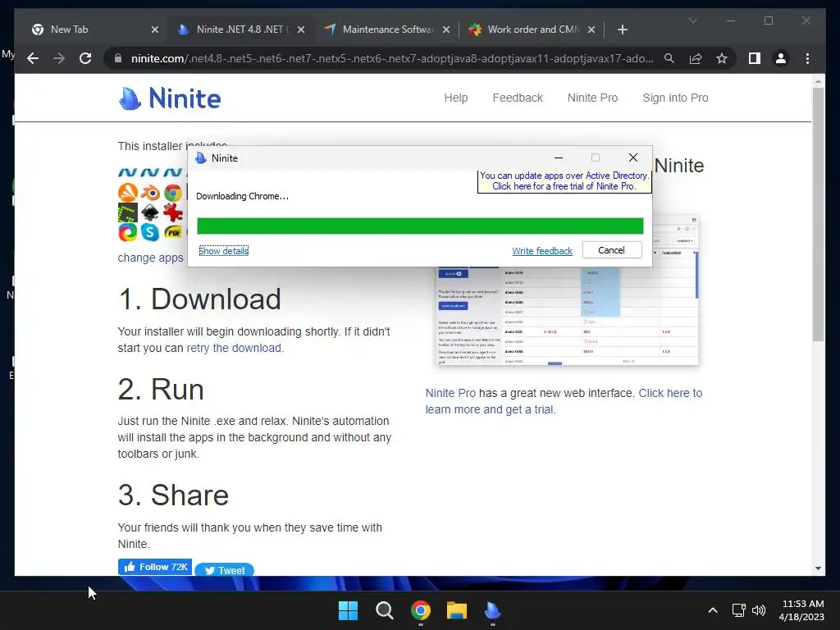840x630 pixels.
Task: Click the Chrome taskbar icon
Action: (421, 610)
